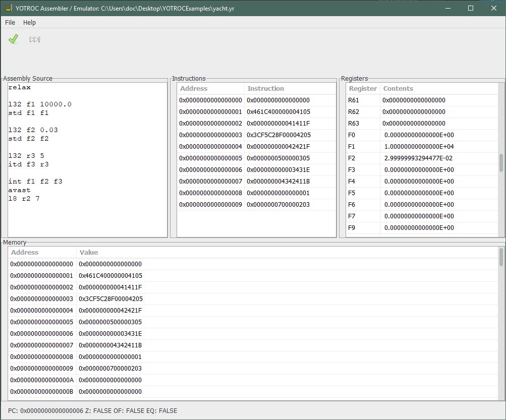Screen dimensions: 506x420
Task: Click the source line 'int f1 f2 f3'
Action: pyautogui.click(x=35, y=182)
